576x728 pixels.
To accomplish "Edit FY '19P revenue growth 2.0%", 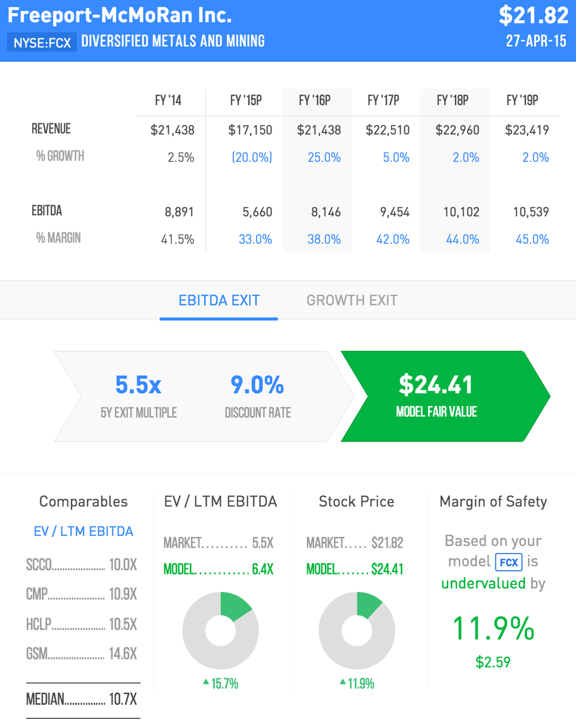I will pos(535,158).
